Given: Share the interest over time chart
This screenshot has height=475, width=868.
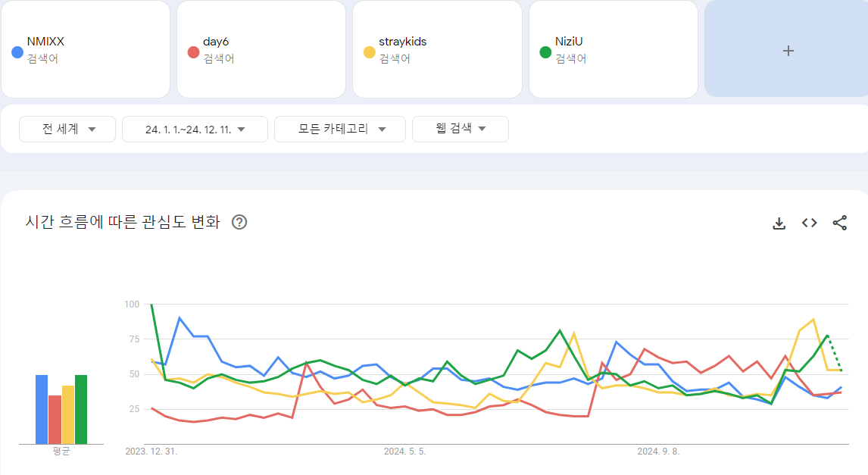Looking at the screenshot, I should [x=840, y=223].
